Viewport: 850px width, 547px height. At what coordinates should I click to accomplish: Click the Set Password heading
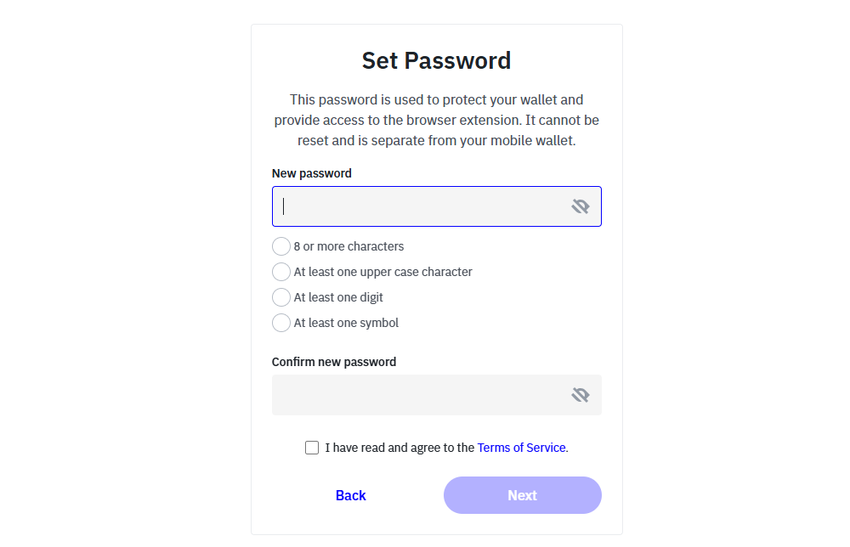tap(436, 61)
